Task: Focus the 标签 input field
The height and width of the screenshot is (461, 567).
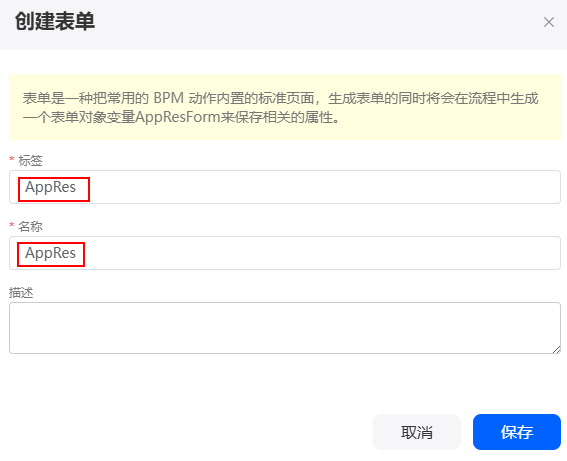Action: [285, 187]
